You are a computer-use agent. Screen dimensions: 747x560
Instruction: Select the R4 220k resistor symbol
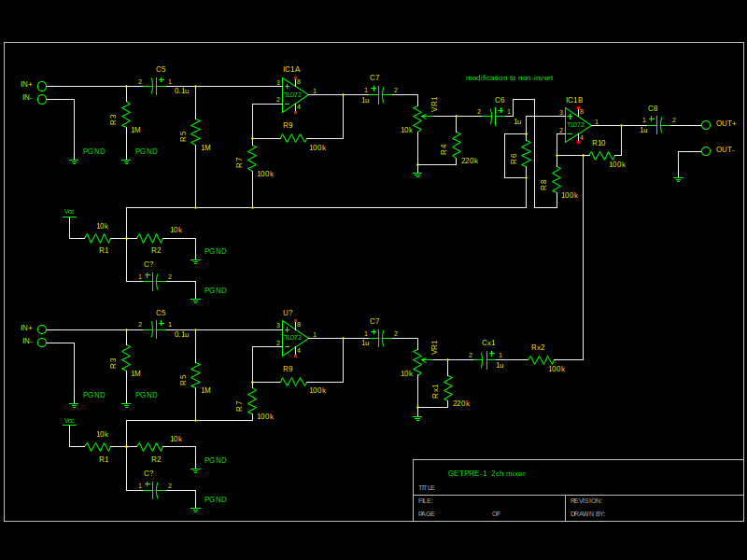[x=457, y=145]
